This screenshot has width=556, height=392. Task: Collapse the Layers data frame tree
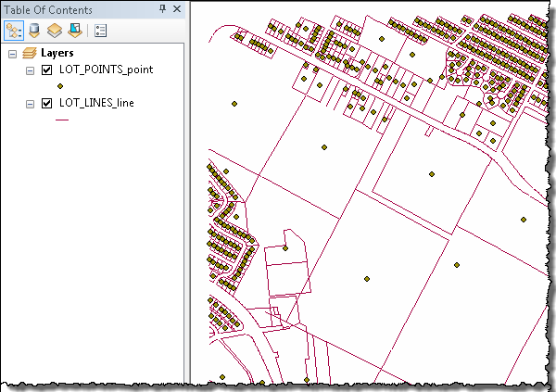pos(12,54)
